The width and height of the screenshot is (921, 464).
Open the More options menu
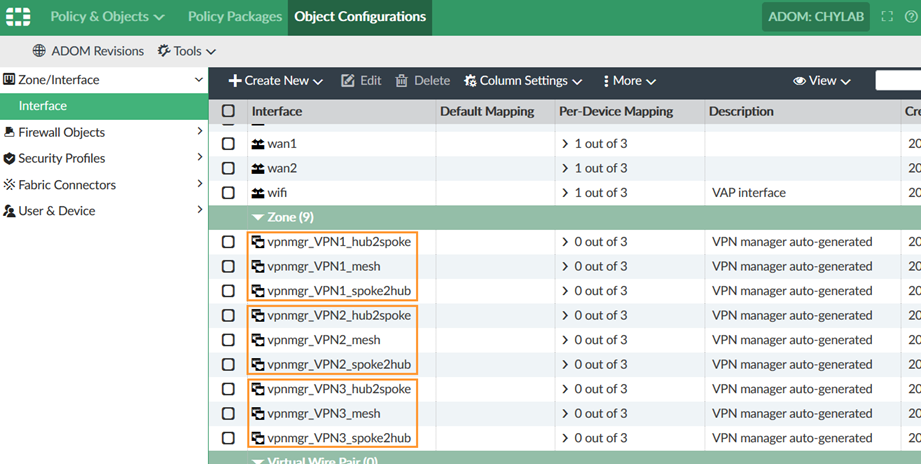629,80
